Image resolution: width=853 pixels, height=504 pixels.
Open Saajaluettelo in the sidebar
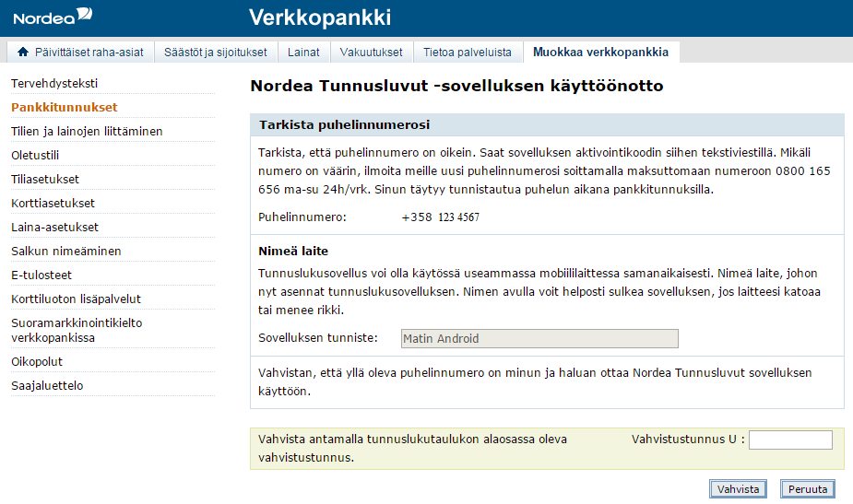(x=47, y=385)
